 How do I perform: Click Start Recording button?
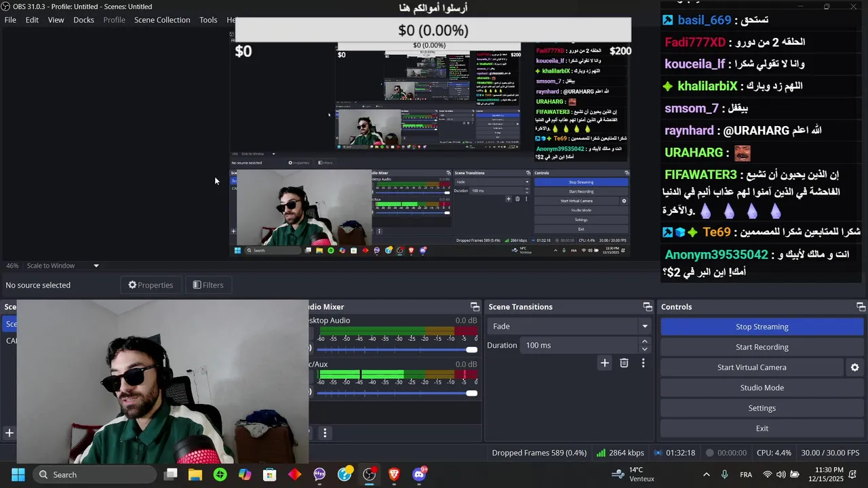click(x=762, y=347)
